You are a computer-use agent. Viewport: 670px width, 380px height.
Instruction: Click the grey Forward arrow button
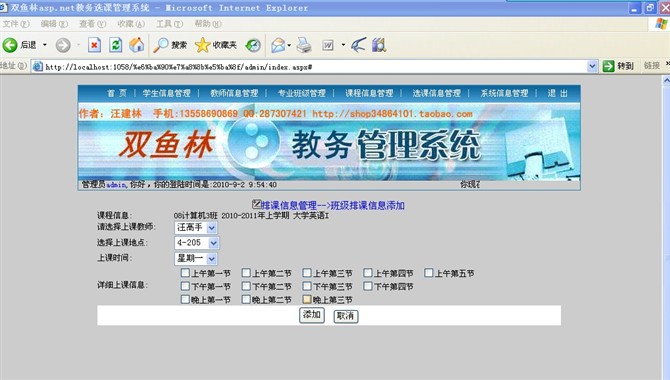[63, 45]
